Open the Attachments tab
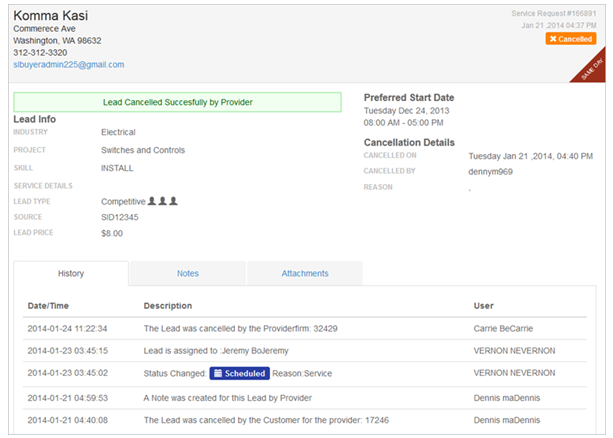Image resolution: width=613 pixels, height=438 pixels. click(x=304, y=273)
